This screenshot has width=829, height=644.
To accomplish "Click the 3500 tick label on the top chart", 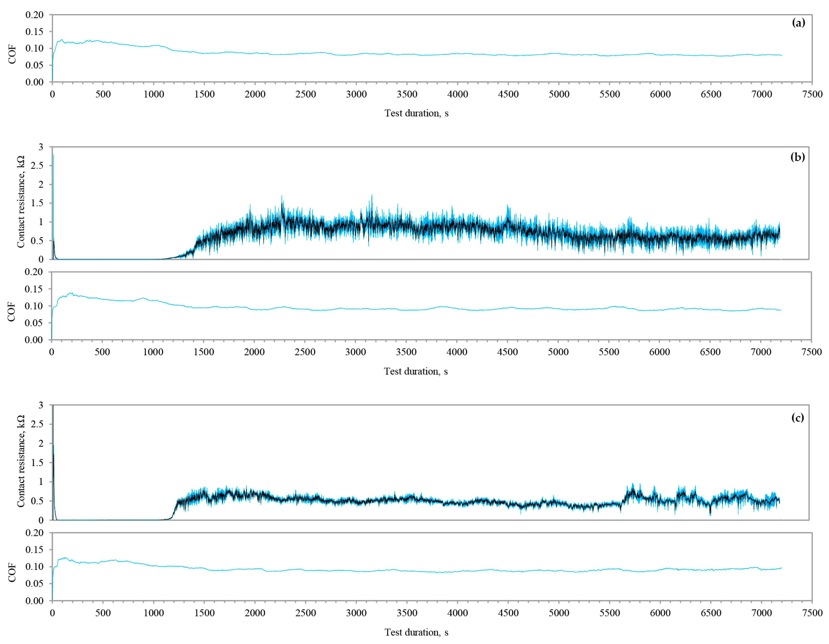I will coord(407,94).
